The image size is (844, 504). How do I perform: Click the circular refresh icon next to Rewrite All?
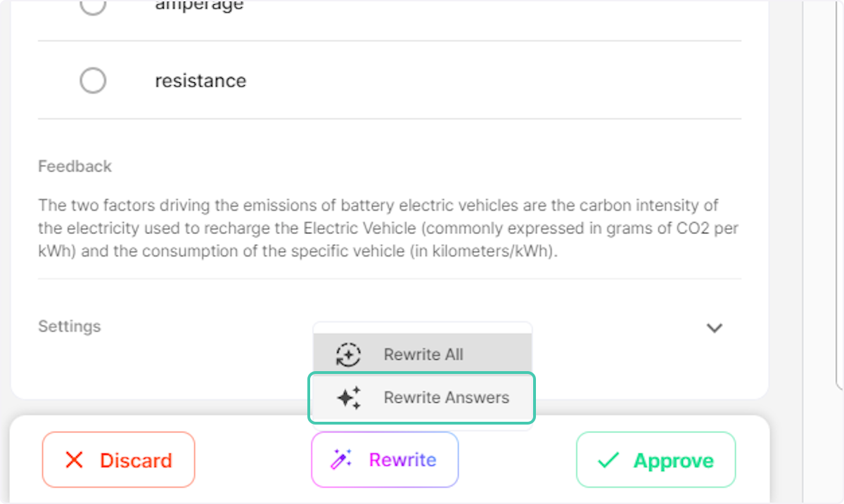(x=350, y=354)
